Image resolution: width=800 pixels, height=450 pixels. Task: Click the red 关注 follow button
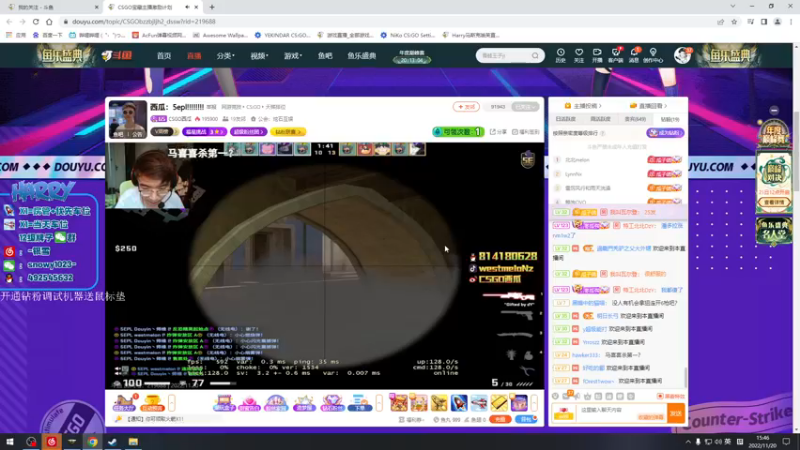pyautogui.click(x=466, y=107)
